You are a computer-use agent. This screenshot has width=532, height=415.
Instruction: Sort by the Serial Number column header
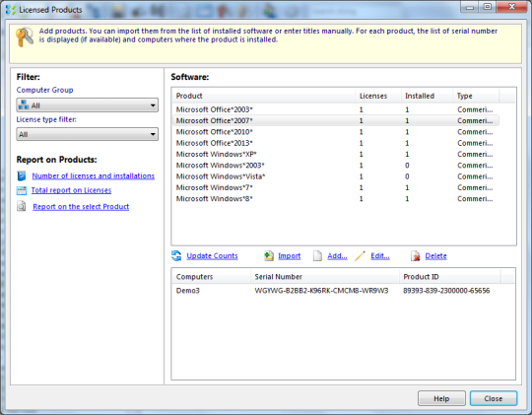(325, 276)
